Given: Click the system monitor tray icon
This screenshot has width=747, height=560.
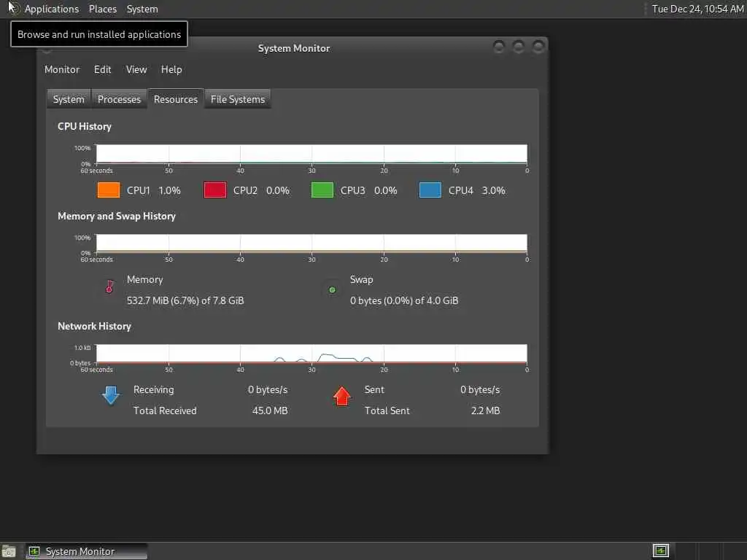Looking at the screenshot, I should pyautogui.click(x=661, y=551).
